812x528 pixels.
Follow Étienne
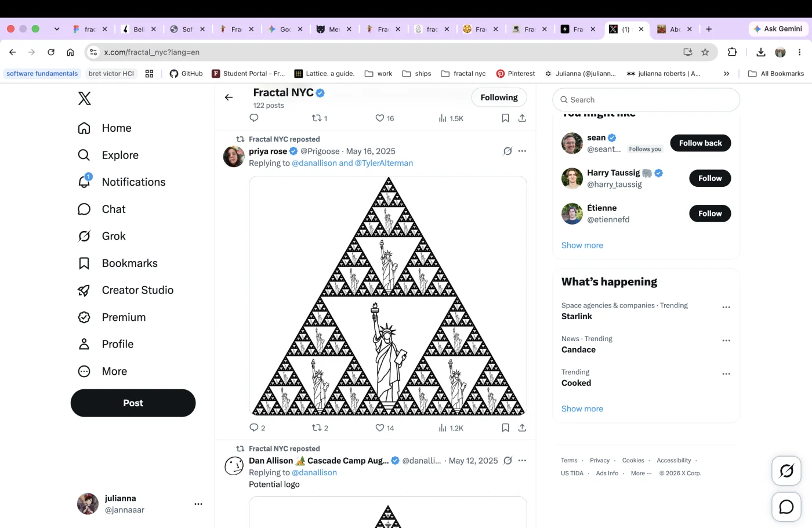click(x=710, y=214)
